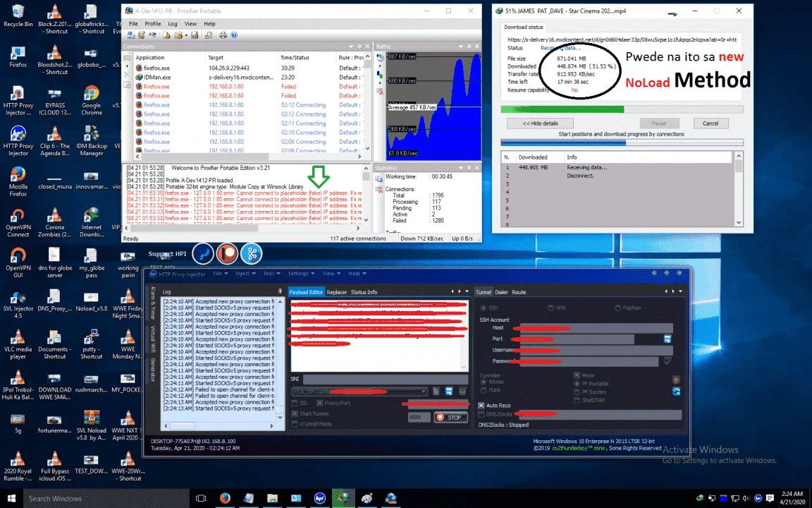This screenshot has width=812, height=508.
Task: Open the File menu in Proxifier
Action: tap(133, 24)
